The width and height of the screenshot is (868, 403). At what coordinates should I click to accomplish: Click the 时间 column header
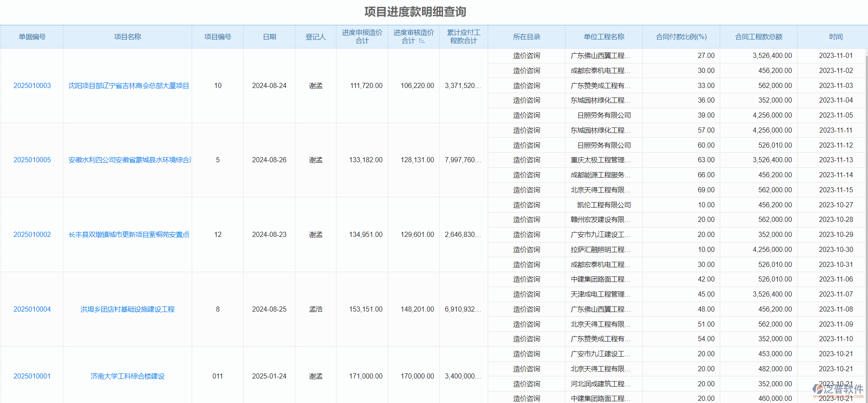pyautogui.click(x=836, y=37)
